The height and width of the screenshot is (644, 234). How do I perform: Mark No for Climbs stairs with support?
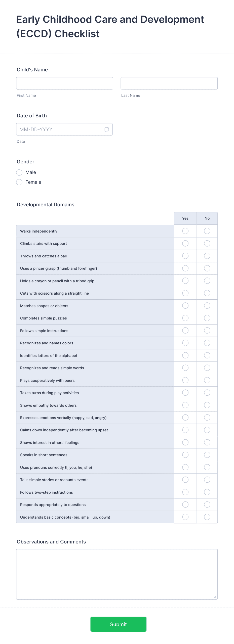[x=207, y=243]
